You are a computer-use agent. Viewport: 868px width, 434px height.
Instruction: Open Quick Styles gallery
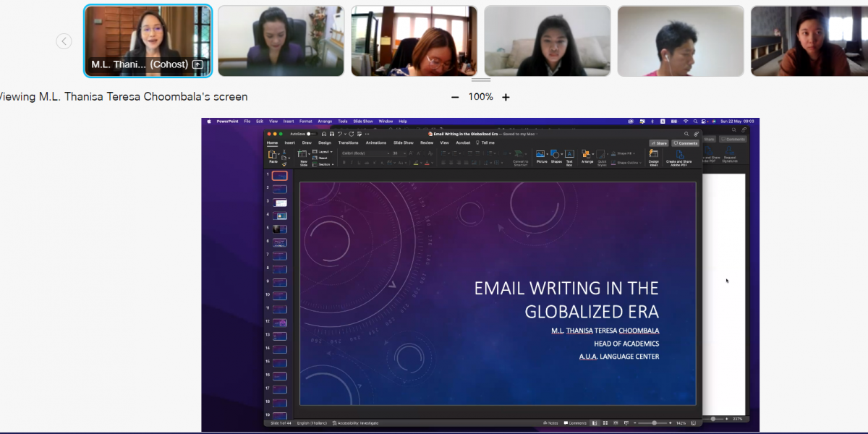(x=601, y=156)
